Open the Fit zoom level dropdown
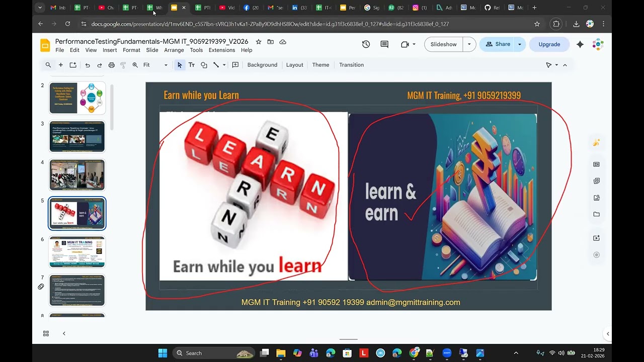644x362 pixels. (x=155, y=65)
